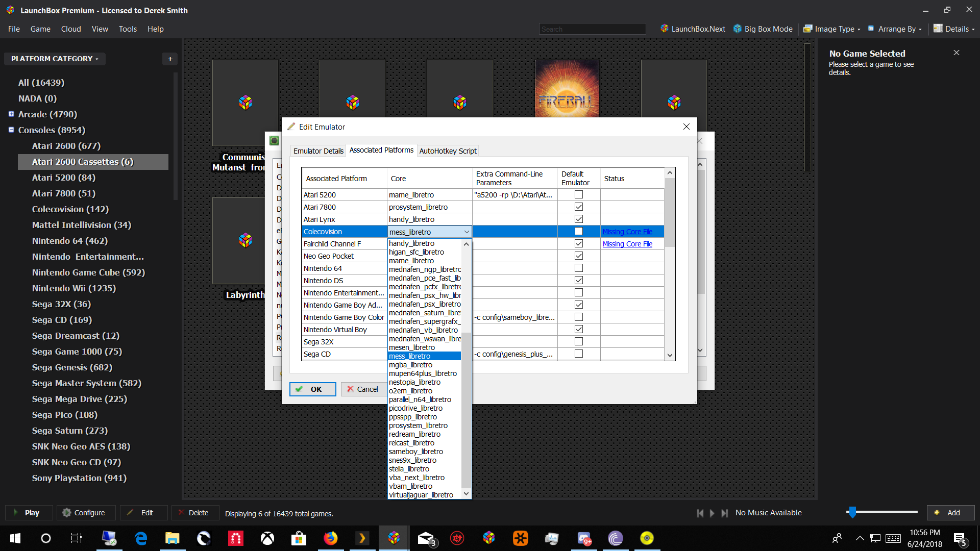Select the Fireball game thumbnail
The image size is (980, 551).
click(x=567, y=89)
